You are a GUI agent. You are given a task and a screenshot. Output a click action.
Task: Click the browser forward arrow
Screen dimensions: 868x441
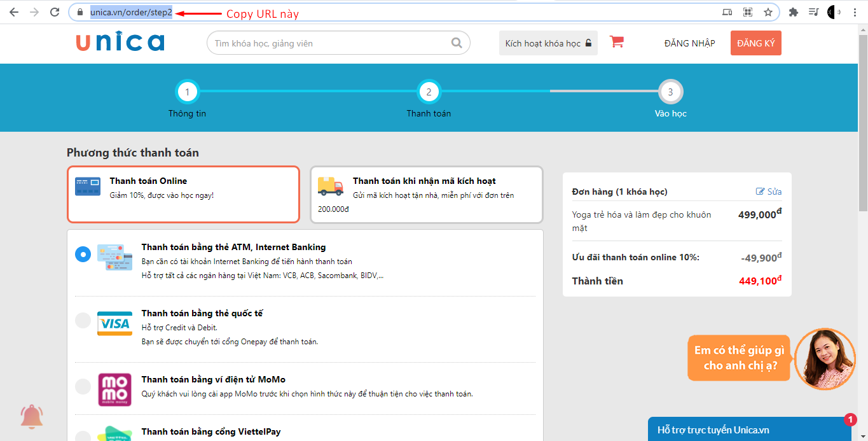34,12
